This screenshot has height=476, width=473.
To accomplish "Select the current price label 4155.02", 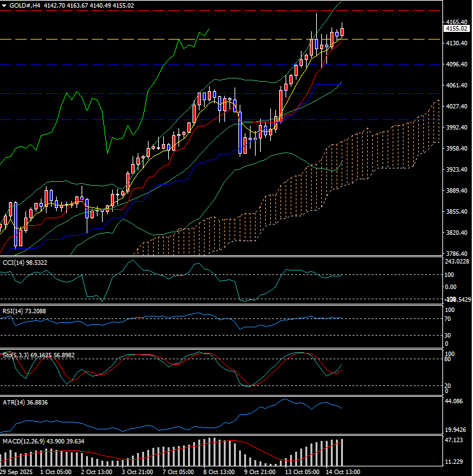I will [x=457, y=29].
